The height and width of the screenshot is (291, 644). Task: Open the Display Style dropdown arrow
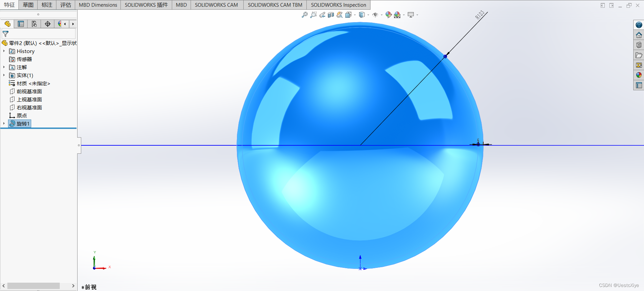pyautogui.click(x=368, y=15)
